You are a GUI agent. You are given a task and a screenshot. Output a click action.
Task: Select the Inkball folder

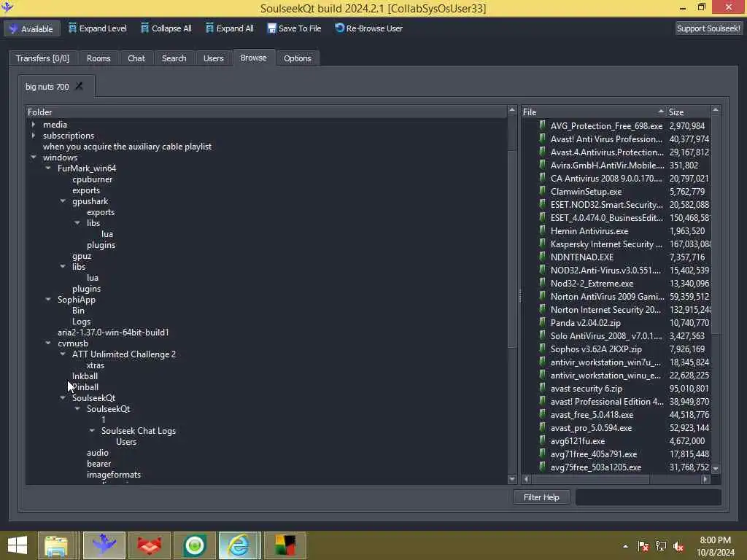[85, 376]
